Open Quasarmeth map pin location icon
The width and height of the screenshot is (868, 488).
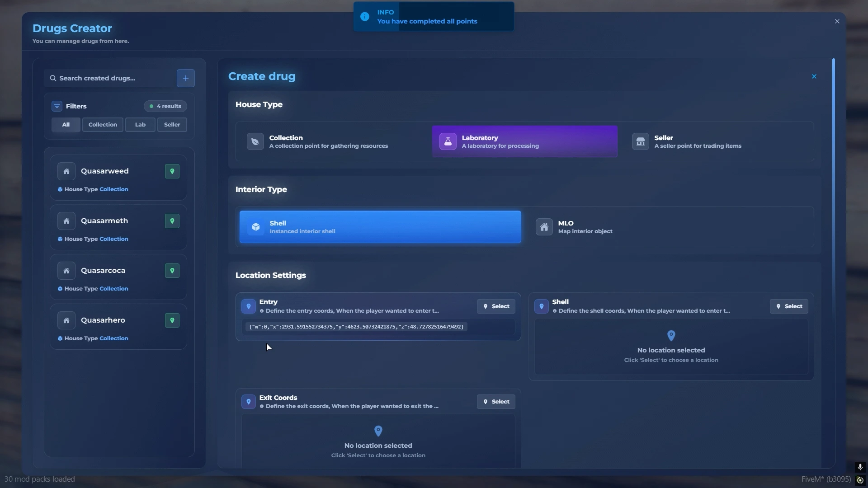pyautogui.click(x=172, y=221)
